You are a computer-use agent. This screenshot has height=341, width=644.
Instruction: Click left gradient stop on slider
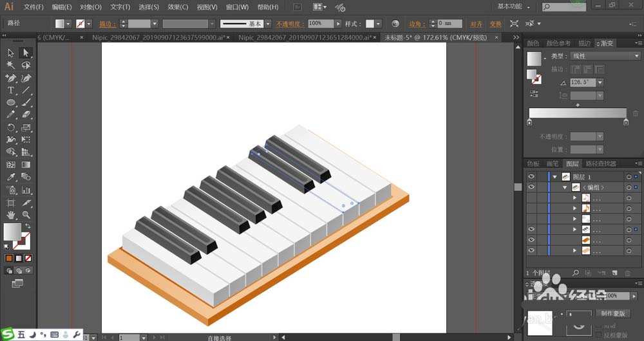tap(529, 122)
